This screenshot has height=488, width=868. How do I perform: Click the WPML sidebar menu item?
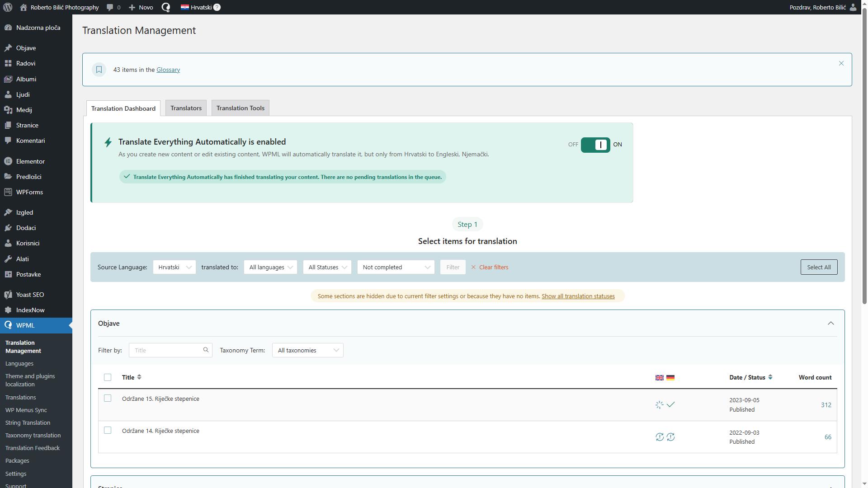[36, 325]
